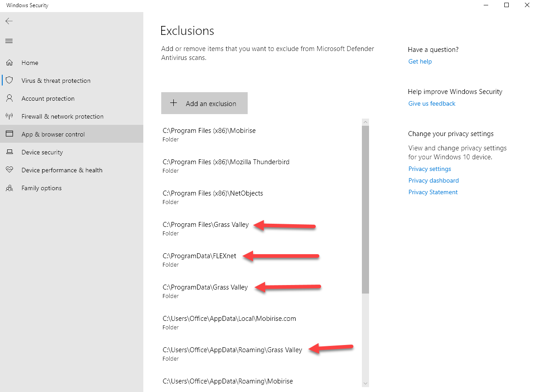
Task: Open the Privacy settings link
Action: tap(430, 169)
